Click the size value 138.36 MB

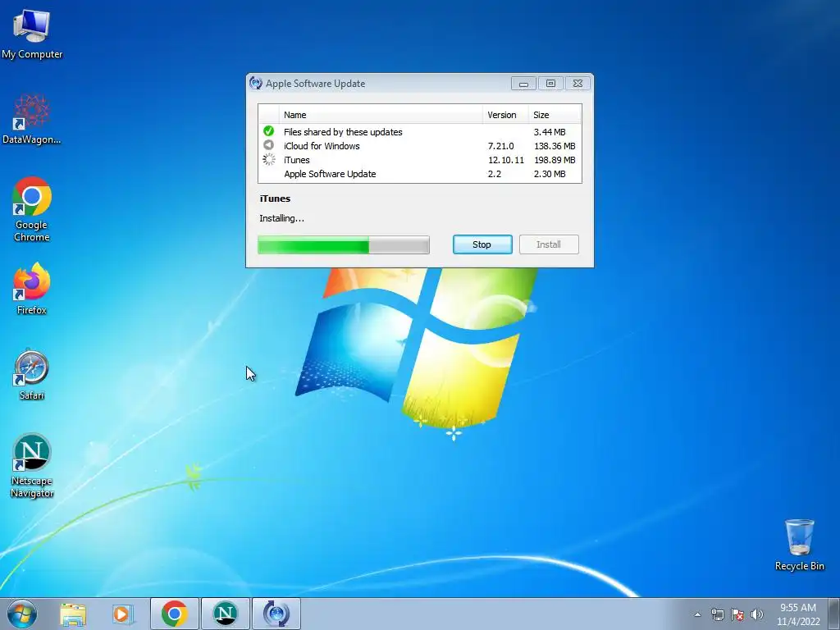[555, 146]
